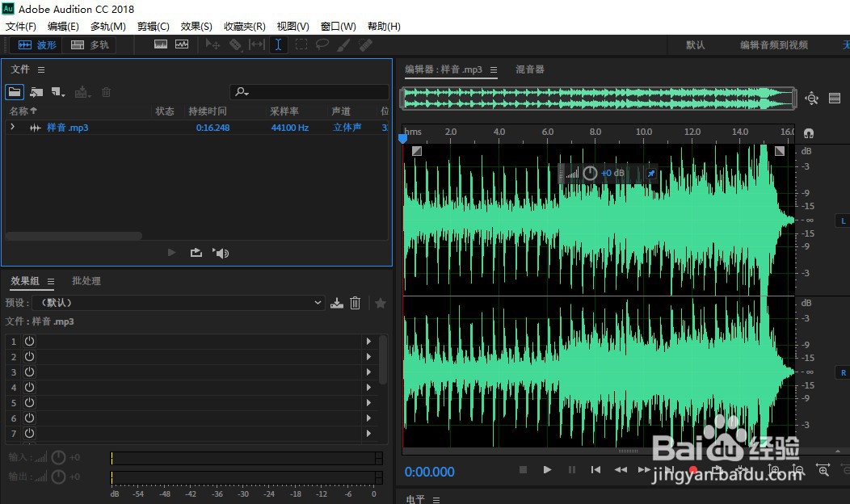This screenshot has height=504, width=850.
Task: Toggle power for effect slot 4
Action: (x=29, y=387)
